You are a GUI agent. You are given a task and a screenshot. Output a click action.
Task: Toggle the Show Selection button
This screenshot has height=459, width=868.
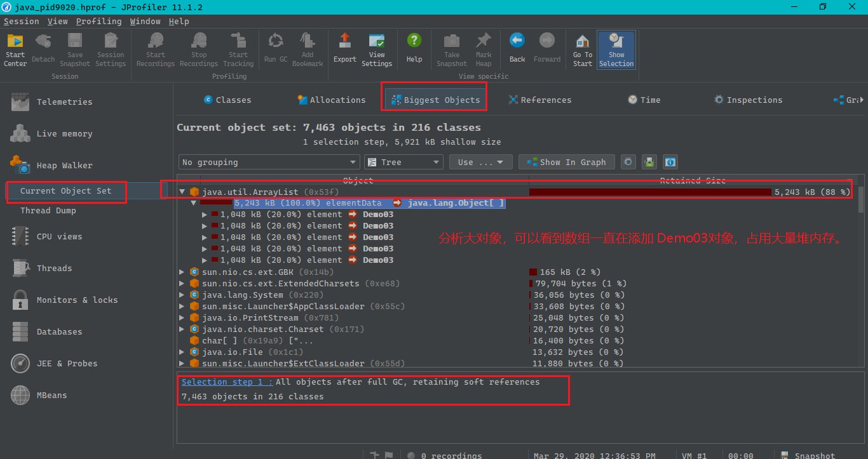pos(616,50)
